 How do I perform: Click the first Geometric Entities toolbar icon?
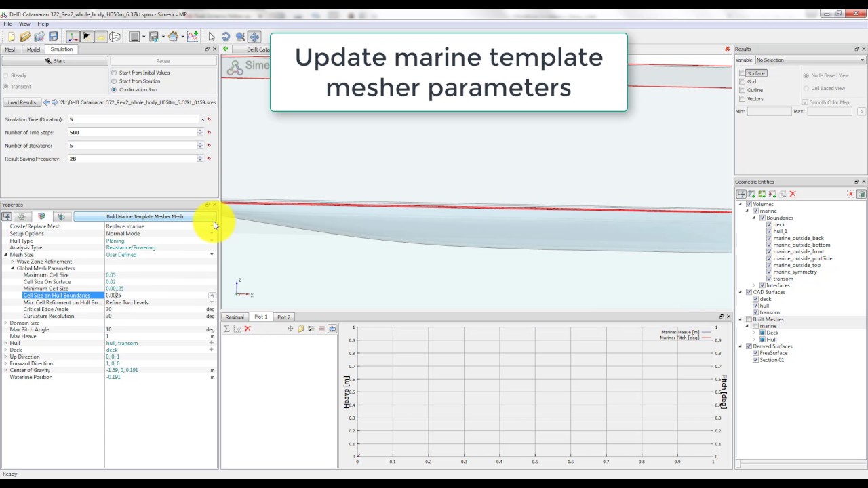click(x=741, y=194)
